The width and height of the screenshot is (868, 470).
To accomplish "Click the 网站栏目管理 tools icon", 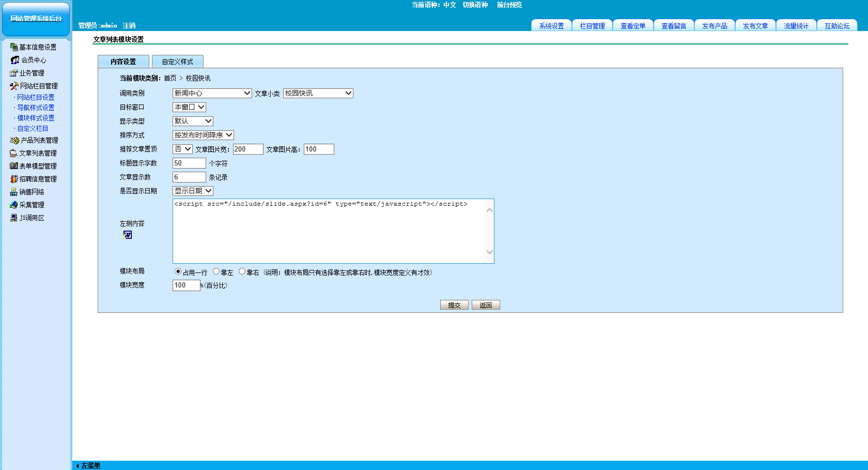I will click(x=14, y=86).
